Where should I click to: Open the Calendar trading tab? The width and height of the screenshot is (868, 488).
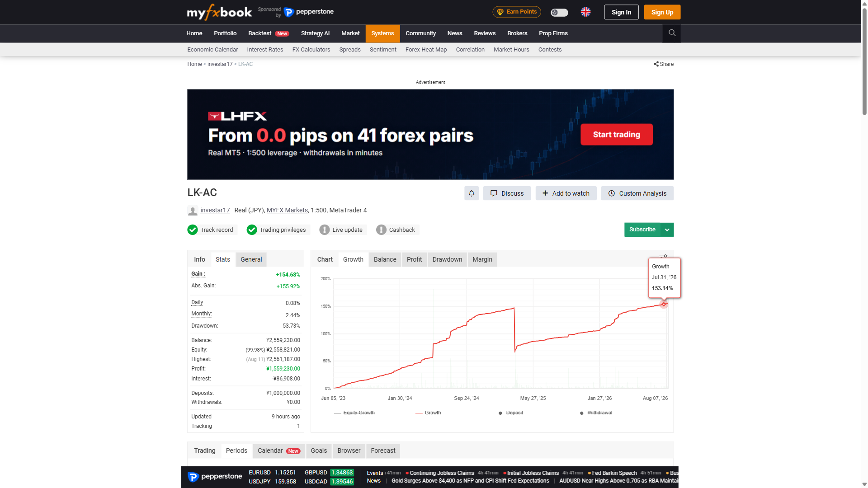279,451
